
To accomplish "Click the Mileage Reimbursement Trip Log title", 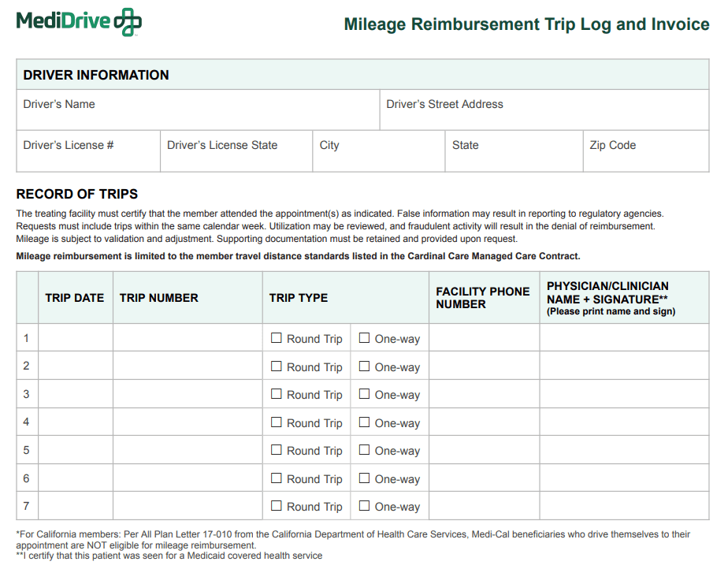I will pos(526,24).
